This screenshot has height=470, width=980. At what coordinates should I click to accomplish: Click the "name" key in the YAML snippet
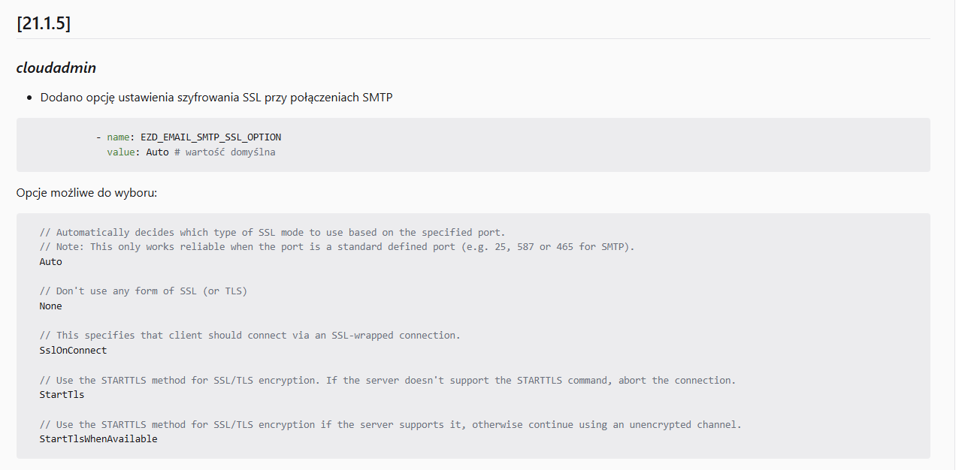coord(118,137)
